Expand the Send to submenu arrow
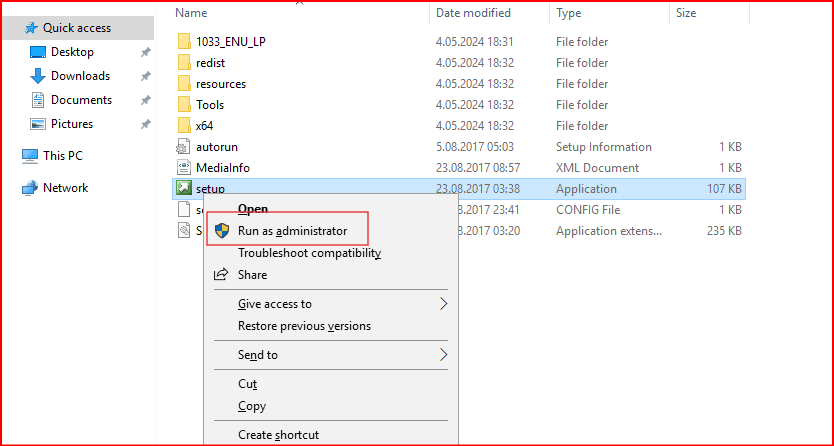 (x=443, y=355)
